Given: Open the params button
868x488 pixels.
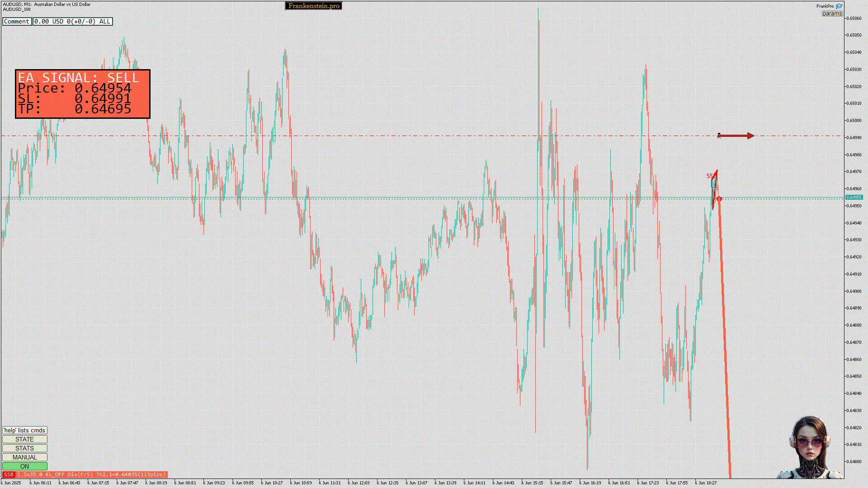Looking at the screenshot, I should click(832, 14).
